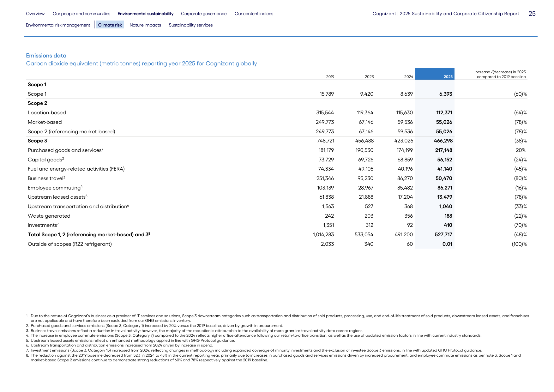
Task: Select the Climate risk subsection
Action: click(x=110, y=25)
